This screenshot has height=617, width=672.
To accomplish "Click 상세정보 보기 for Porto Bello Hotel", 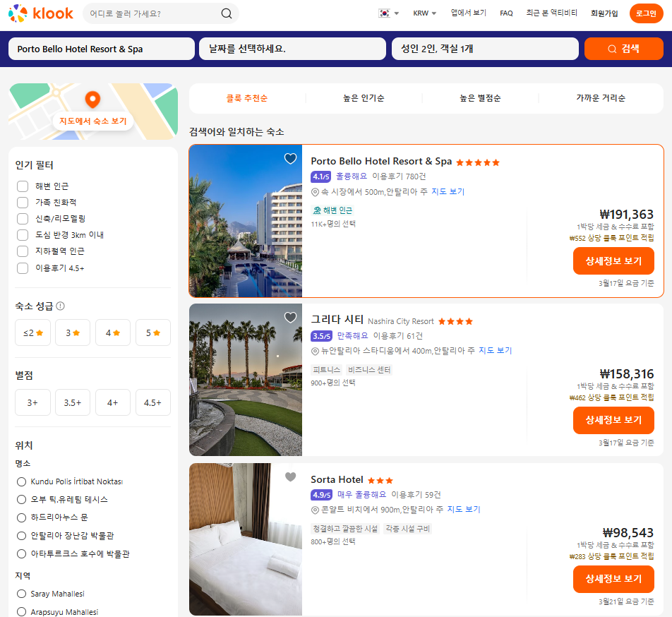I will click(613, 261).
